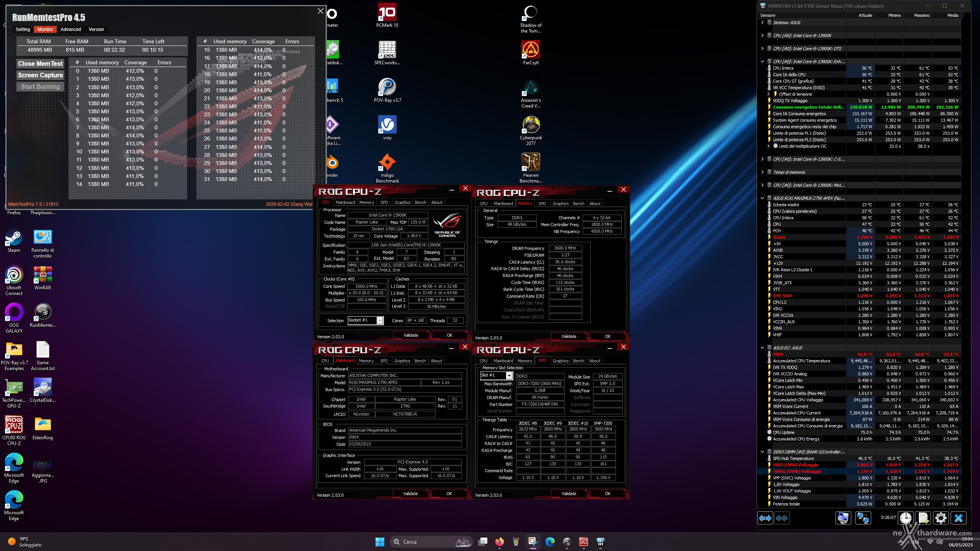This screenshot has height=551, width=980.
Task: Switch to Advanced tab in RunMemtestPro
Action: [x=71, y=29]
